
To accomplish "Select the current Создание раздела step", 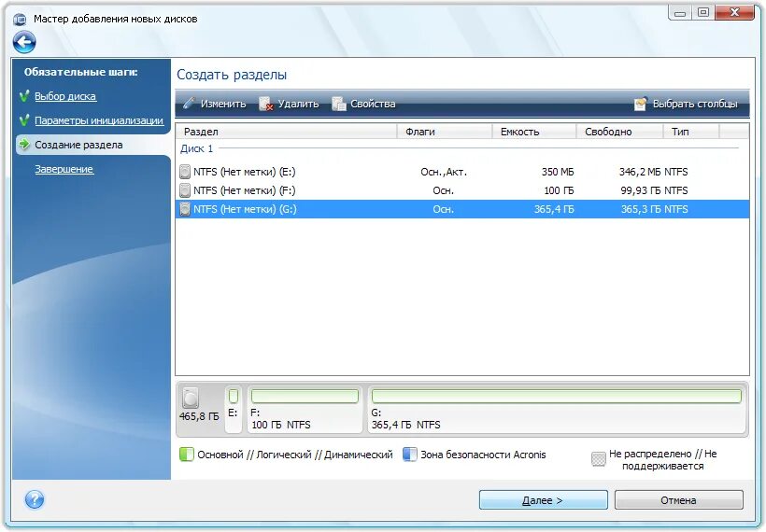I will click(78, 145).
